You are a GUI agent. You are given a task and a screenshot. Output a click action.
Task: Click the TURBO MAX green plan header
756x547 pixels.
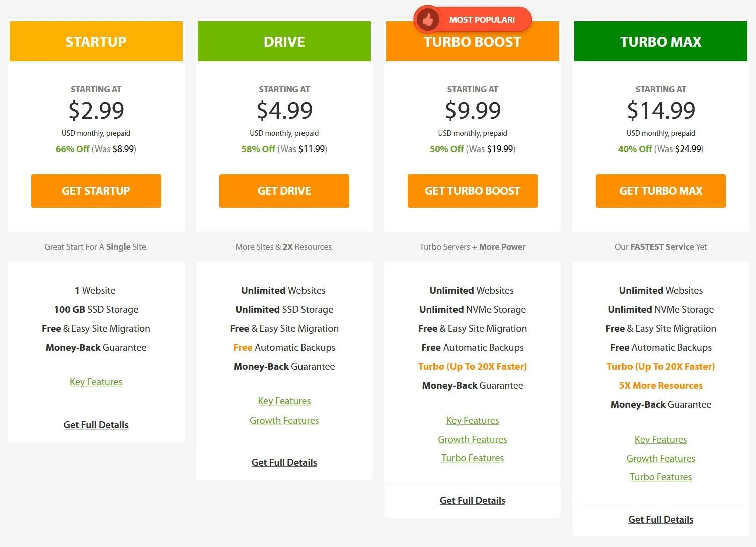click(660, 42)
